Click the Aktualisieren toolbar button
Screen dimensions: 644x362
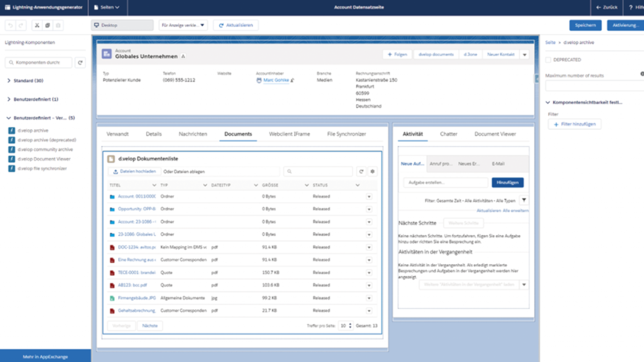[x=236, y=25]
